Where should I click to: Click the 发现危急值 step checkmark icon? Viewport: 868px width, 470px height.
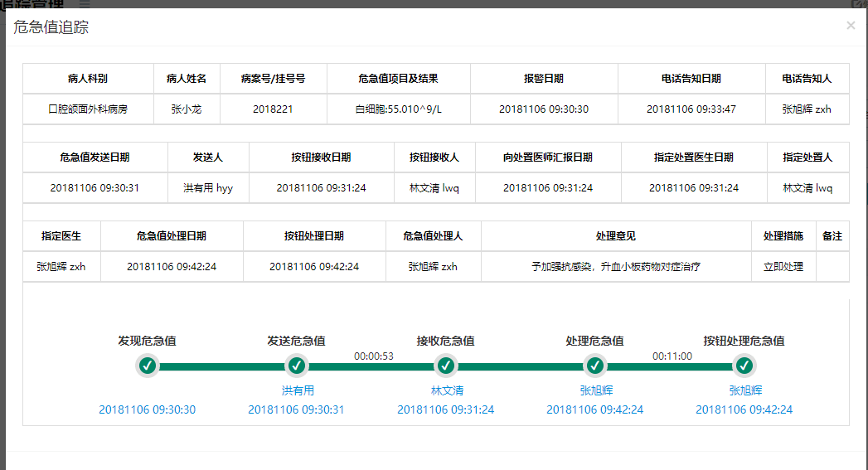[x=148, y=366]
